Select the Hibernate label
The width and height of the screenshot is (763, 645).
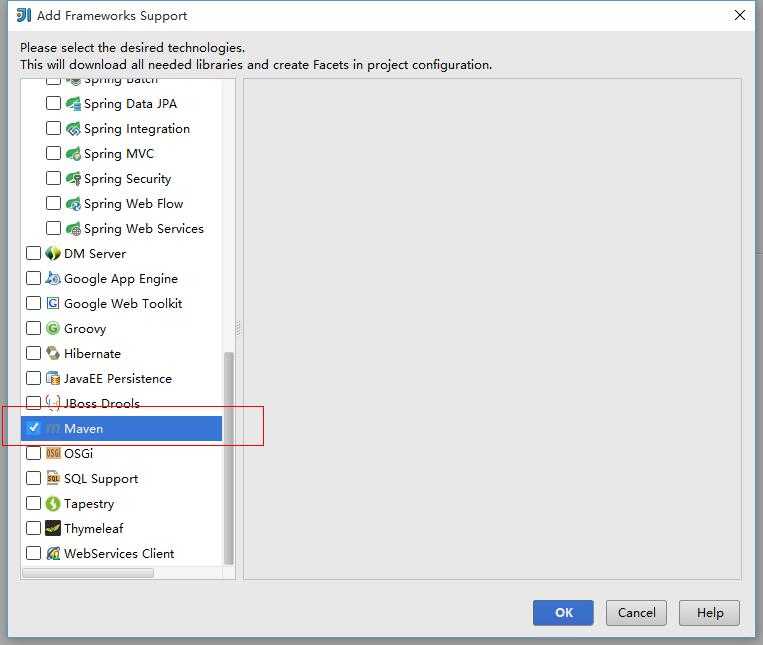tap(92, 354)
